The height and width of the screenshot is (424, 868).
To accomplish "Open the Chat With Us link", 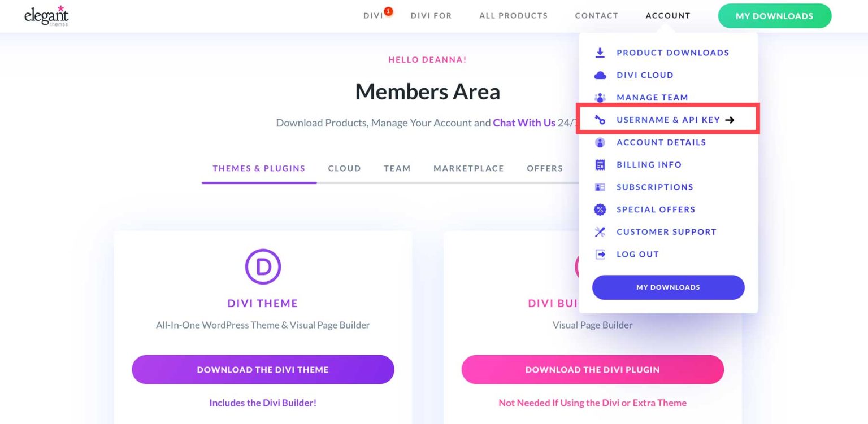I will click(x=523, y=123).
